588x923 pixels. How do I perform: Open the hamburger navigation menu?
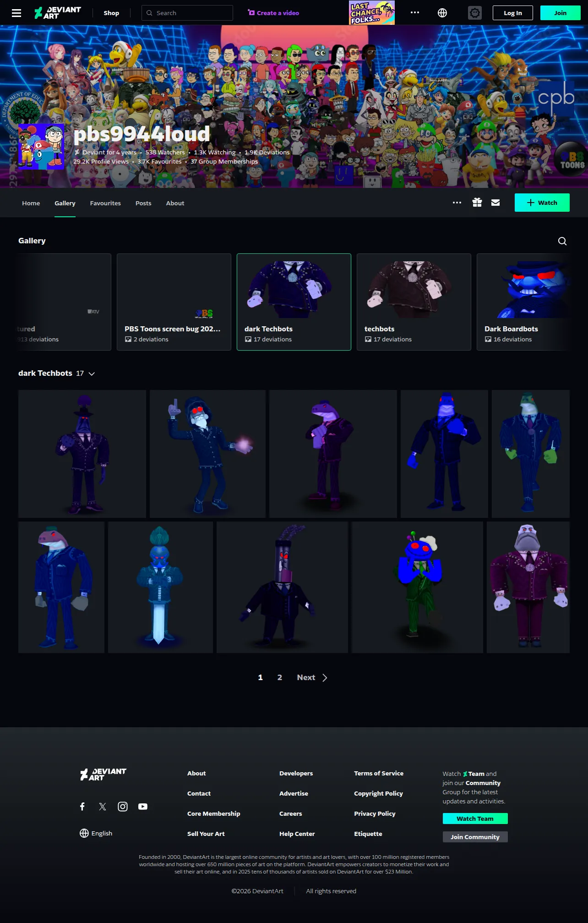pos(16,13)
